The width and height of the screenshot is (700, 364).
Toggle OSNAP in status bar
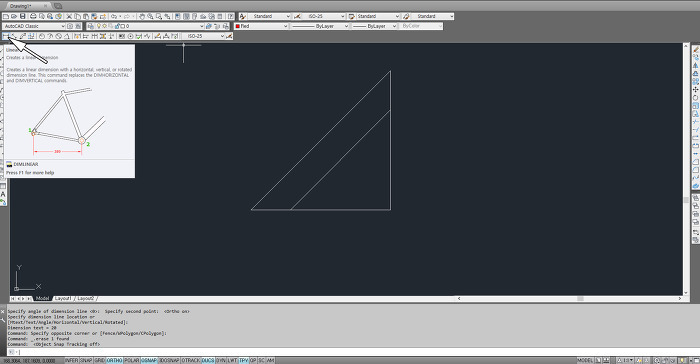[149, 360]
